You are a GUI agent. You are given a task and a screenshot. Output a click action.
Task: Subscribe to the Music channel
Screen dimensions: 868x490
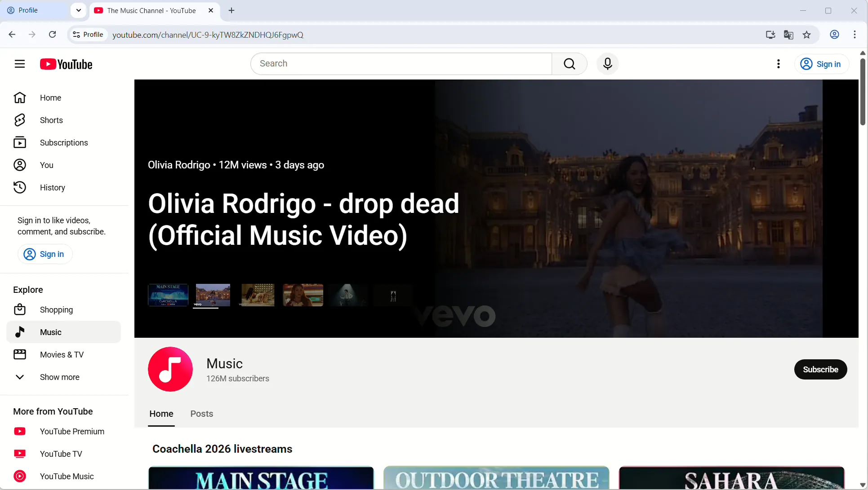pyautogui.click(x=820, y=369)
